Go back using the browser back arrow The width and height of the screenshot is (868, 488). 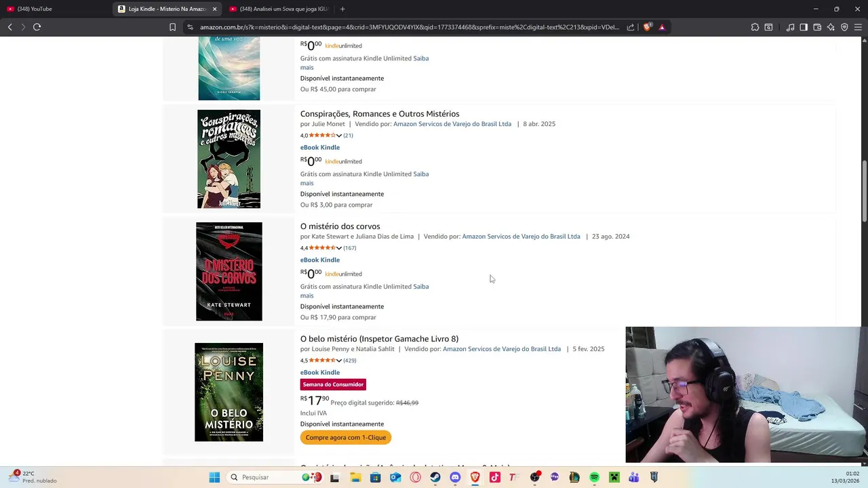pyautogui.click(x=10, y=27)
